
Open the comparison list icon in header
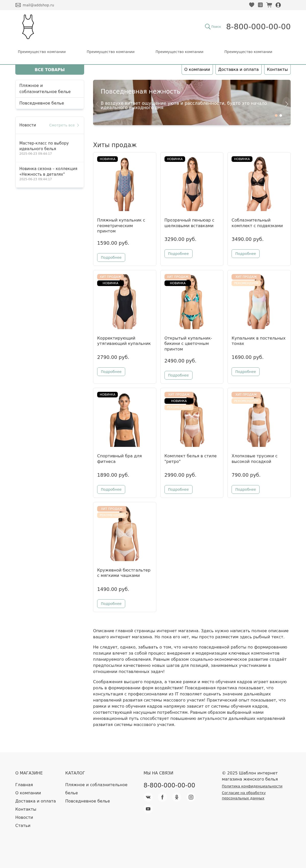260,5
